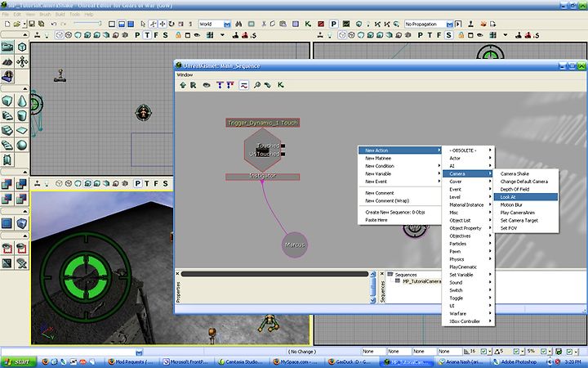Image resolution: width=588 pixels, height=368 pixels.
Task: Click the eye Hide Connectors icon in Kismet toolbar
Action: [x=207, y=85]
